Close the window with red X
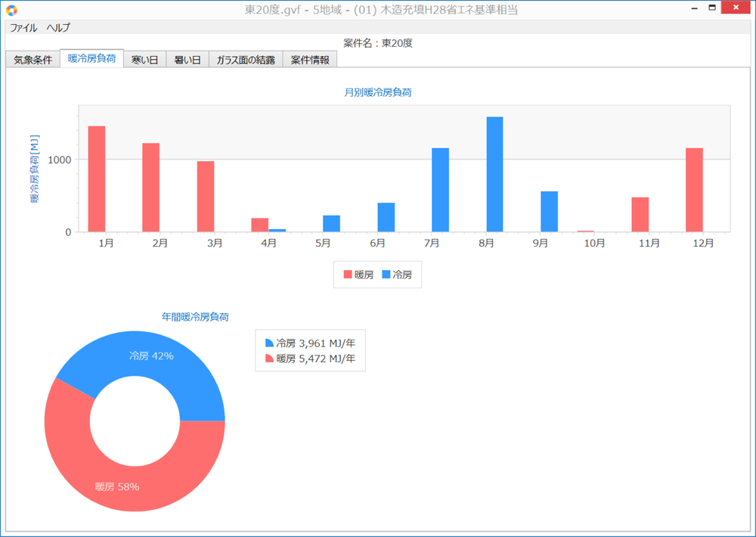The height and width of the screenshot is (537, 756). [x=736, y=8]
